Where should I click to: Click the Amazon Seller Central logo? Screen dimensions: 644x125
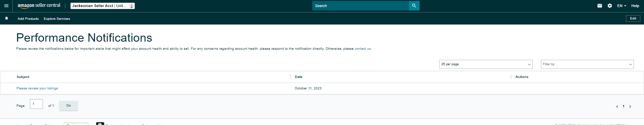click(x=39, y=6)
